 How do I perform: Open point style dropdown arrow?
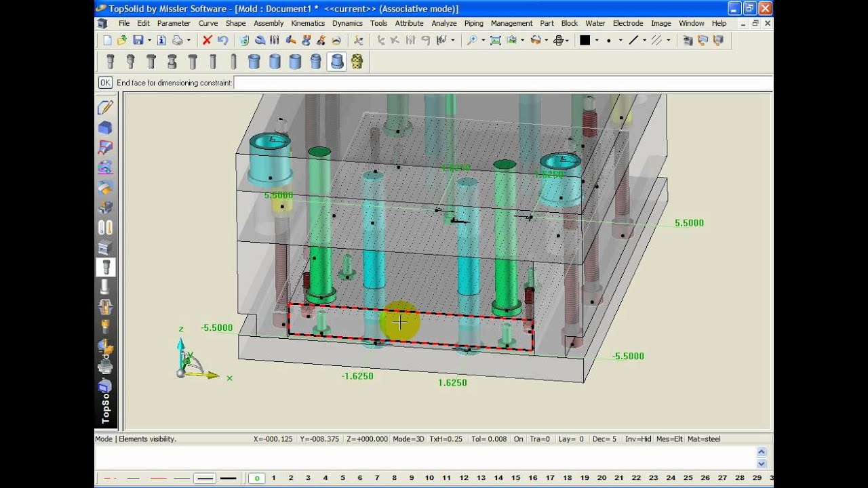(620, 41)
